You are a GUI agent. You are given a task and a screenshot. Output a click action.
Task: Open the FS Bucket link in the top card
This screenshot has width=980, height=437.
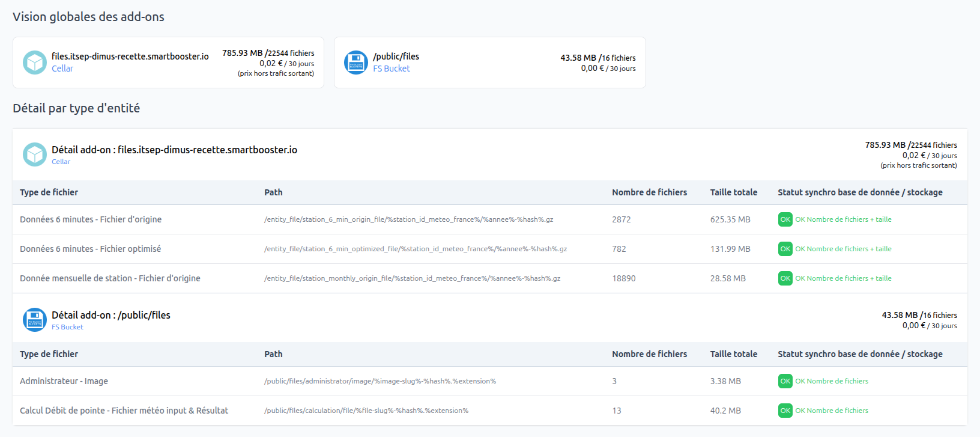pos(392,69)
